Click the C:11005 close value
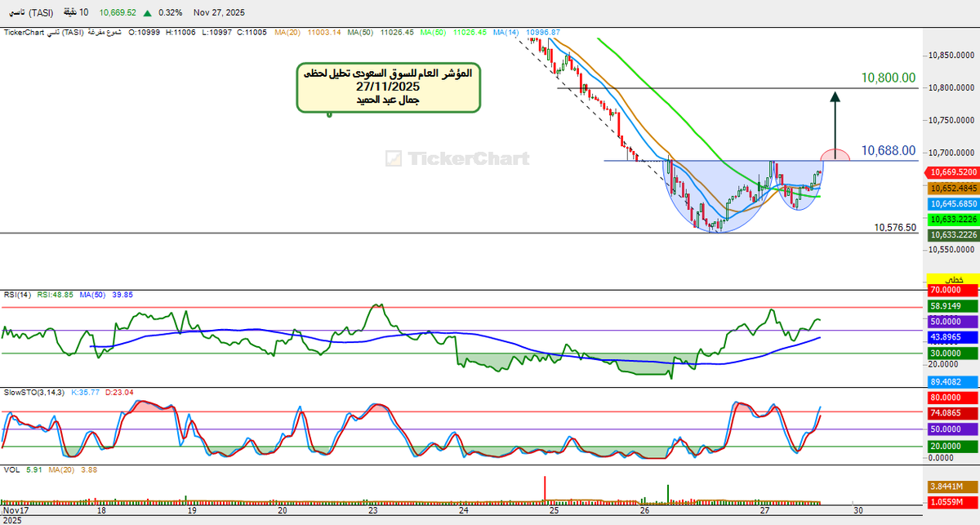 [x=252, y=33]
